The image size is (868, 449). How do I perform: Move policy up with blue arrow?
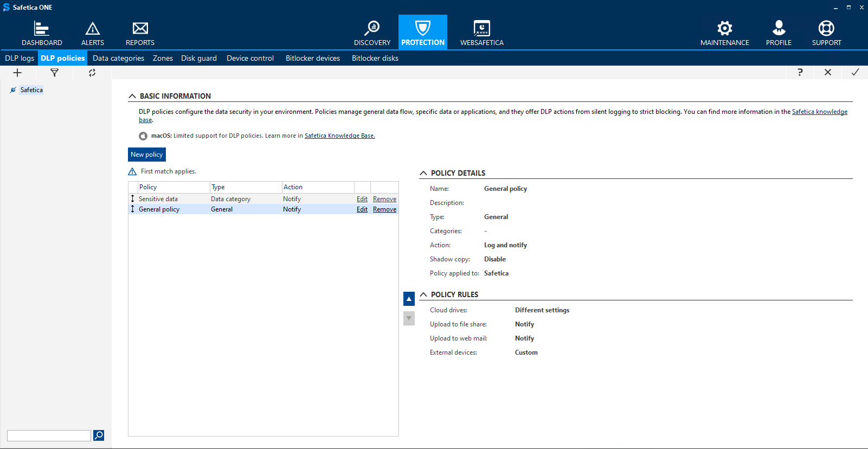[x=409, y=299]
